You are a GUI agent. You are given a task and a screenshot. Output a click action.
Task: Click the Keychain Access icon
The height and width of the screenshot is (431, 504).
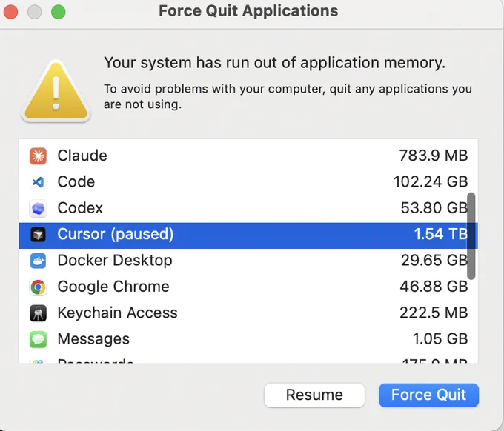click(38, 313)
